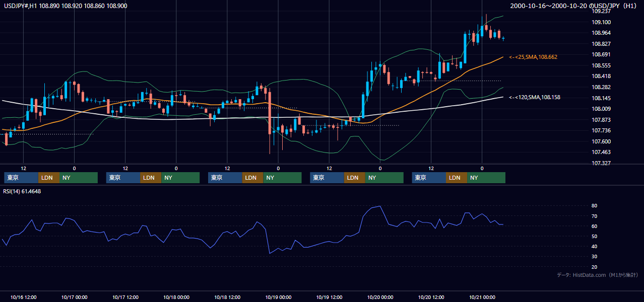644x302 pixels.
Task: Click price axis value 108.418
Action: 602,76
